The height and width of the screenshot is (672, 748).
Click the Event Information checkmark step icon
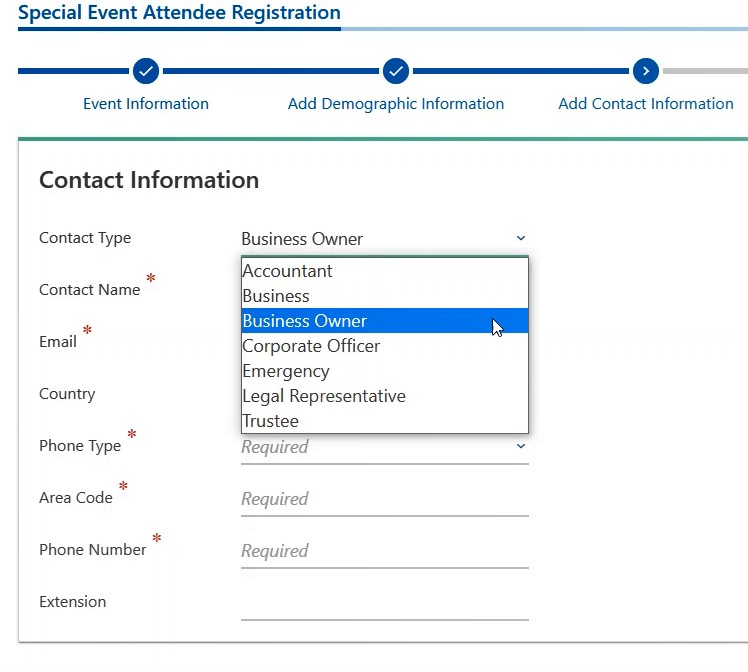point(146,71)
